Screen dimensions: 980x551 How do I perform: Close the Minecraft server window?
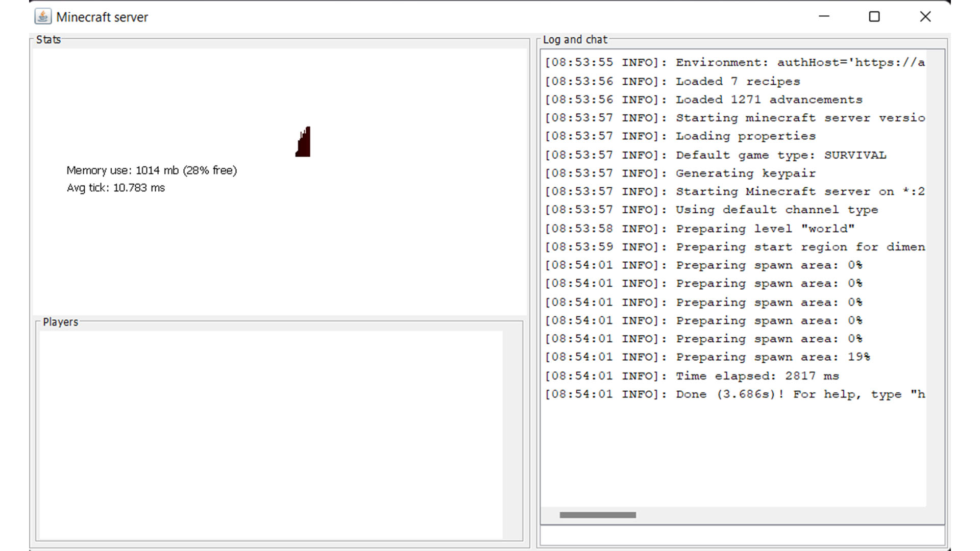click(x=925, y=17)
